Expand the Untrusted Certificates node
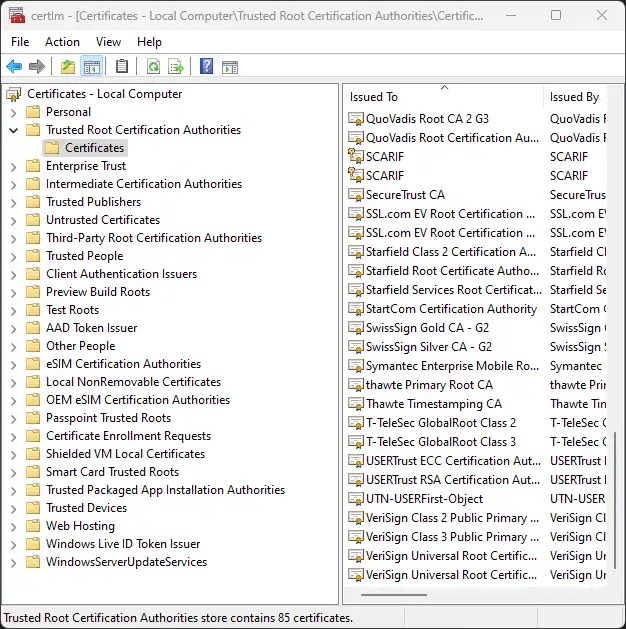This screenshot has width=626, height=629. click(x=14, y=221)
